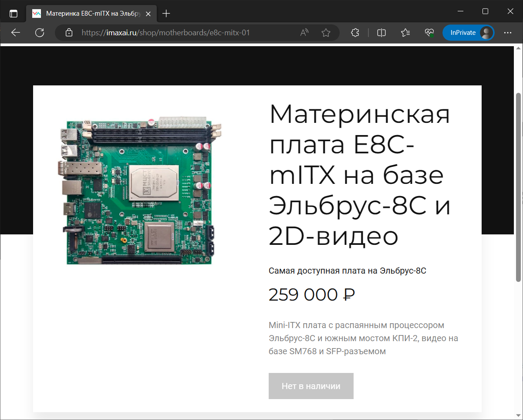This screenshot has height=420, width=523.
Task: Click the InPrivate profile button
Action: click(469, 33)
